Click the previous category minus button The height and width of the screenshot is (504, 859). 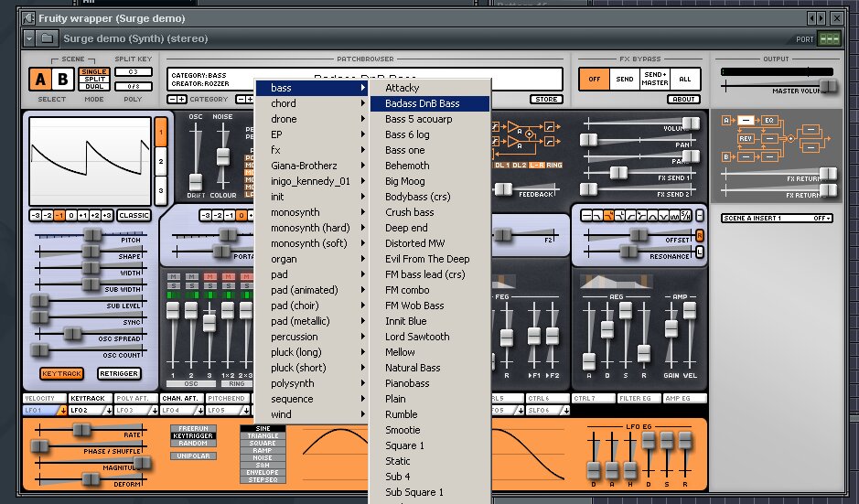click(x=172, y=99)
